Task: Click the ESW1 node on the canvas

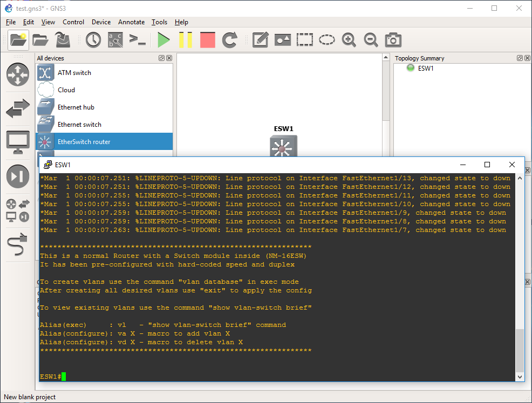Action: point(284,146)
